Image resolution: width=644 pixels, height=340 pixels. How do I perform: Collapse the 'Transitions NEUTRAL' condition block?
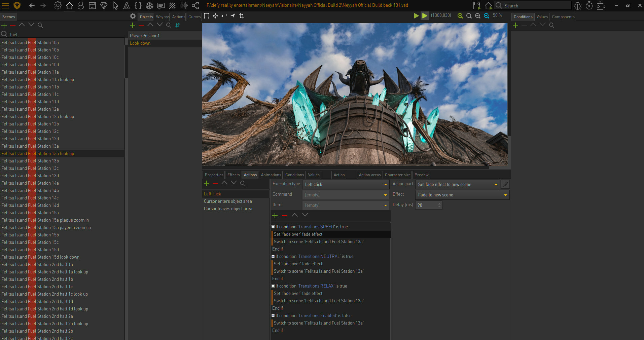(x=273, y=257)
